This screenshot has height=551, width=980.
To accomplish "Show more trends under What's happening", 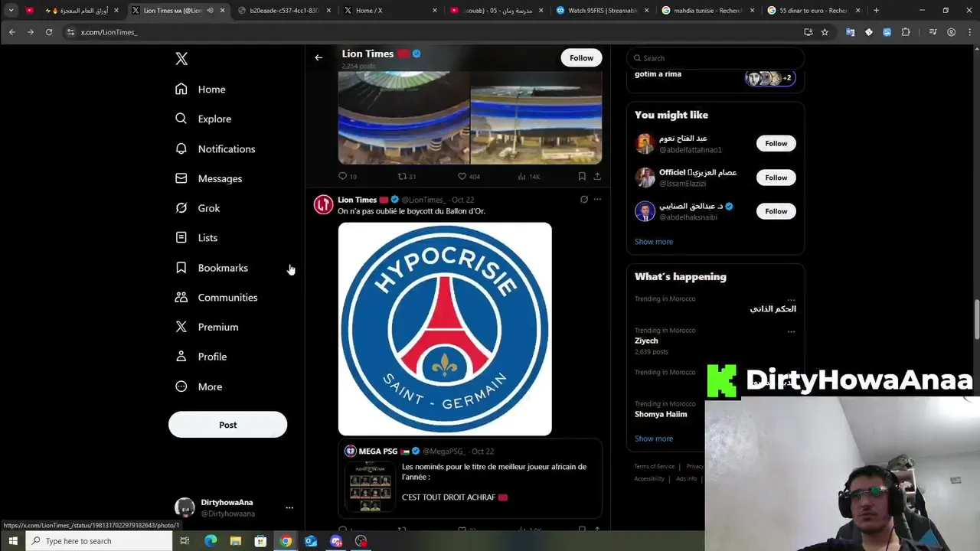I will 654,439.
